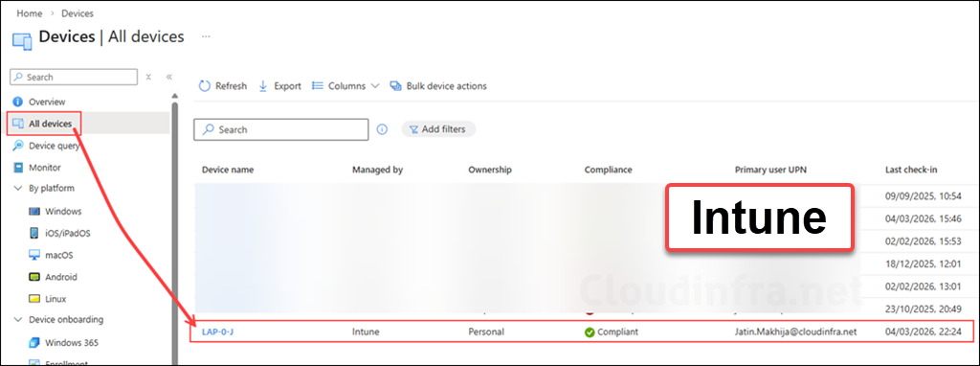This screenshot has width=980, height=366.
Task: Click the iOS/iPadOS device icon
Action: coord(34,234)
